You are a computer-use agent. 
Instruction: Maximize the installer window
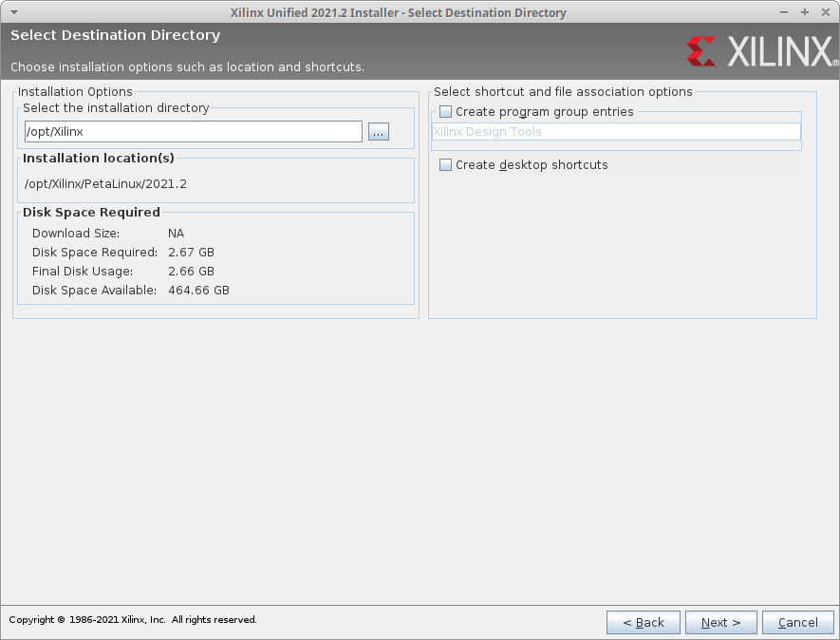pos(805,12)
